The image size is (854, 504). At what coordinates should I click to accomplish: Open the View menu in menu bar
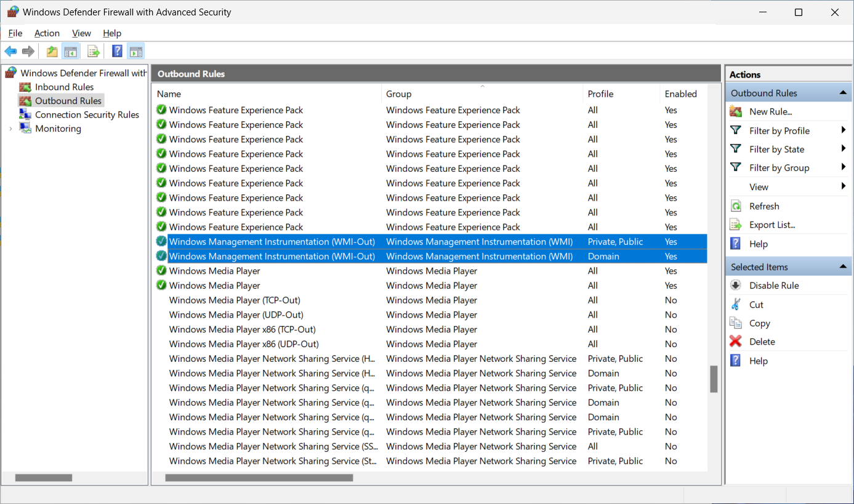[x=81, y=33]
